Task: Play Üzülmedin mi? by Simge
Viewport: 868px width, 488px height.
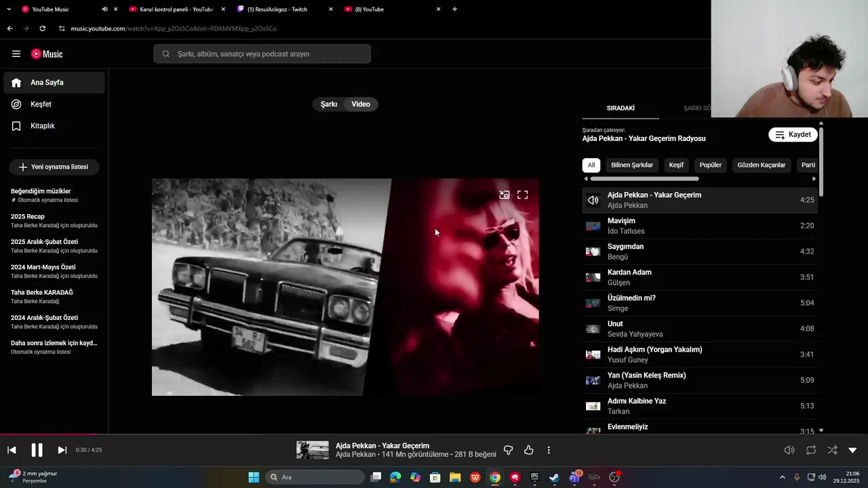Action: point(700,303)
